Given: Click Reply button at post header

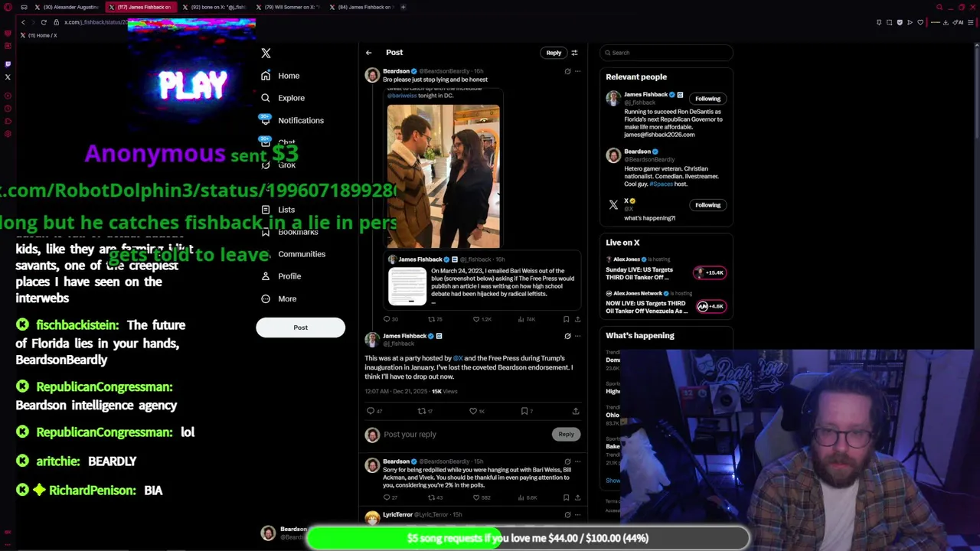Looking at the screenshot, I should pos(554,53).
